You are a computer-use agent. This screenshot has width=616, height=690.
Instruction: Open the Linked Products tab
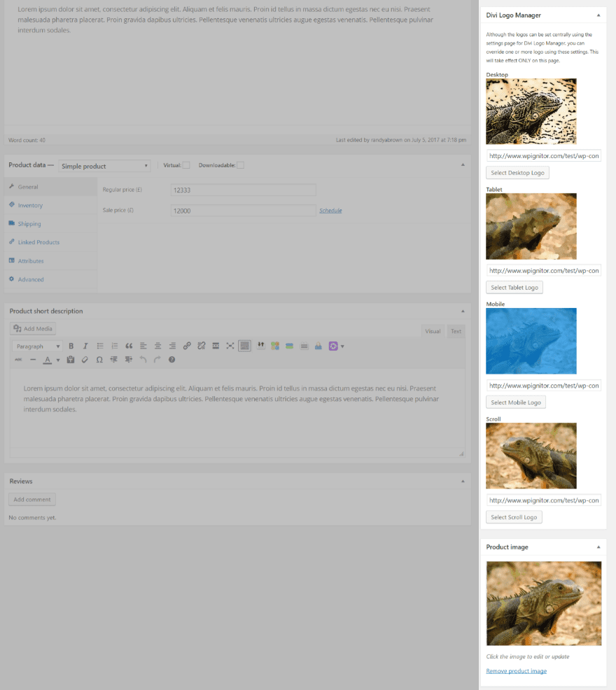38,242
